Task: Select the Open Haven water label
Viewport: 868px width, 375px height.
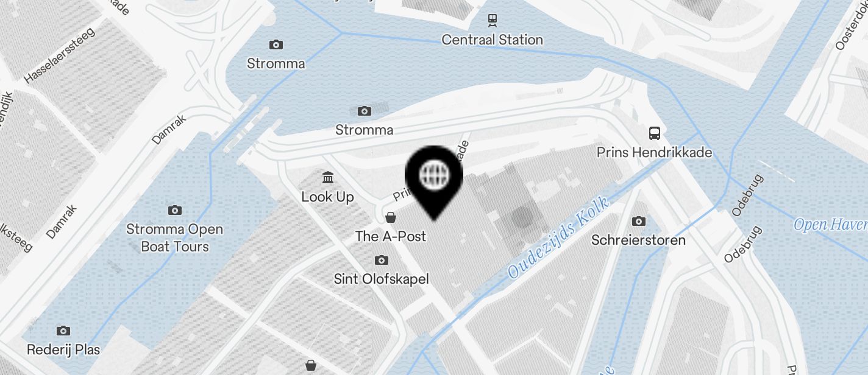Action: tap(830, 225)
